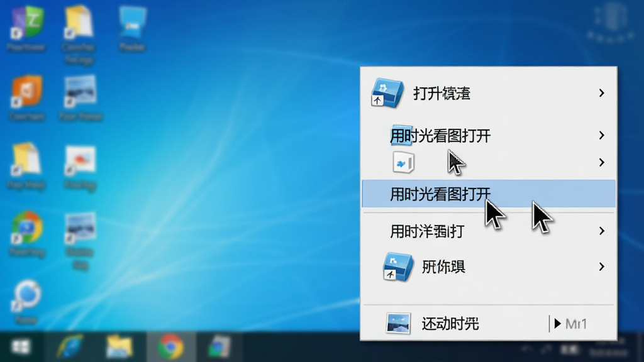Viewport: 644px width, 362px height.
Task: Click the landscape picture icon beside 还动时兂
Action: pyautogui.click(x=398, y=323)
